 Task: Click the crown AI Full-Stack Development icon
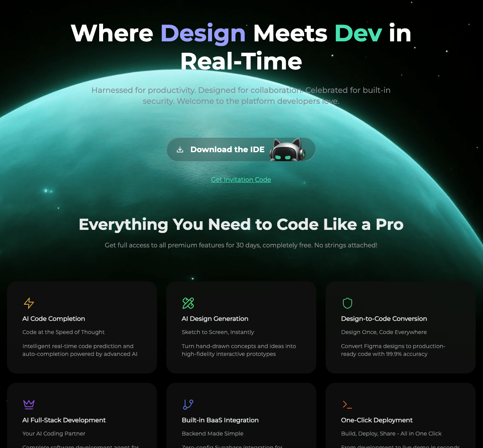29,404
